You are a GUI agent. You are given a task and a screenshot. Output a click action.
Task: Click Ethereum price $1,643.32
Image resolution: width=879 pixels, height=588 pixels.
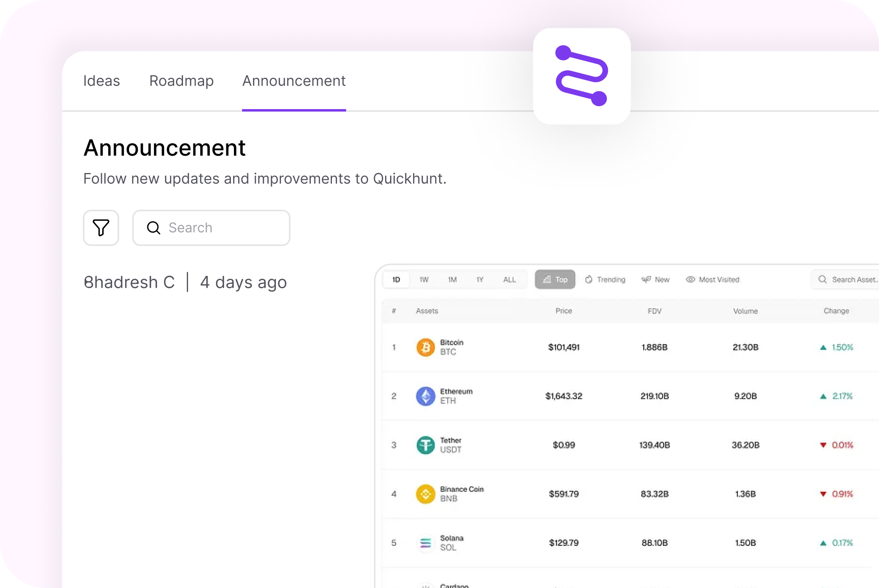tap(564, 396)
